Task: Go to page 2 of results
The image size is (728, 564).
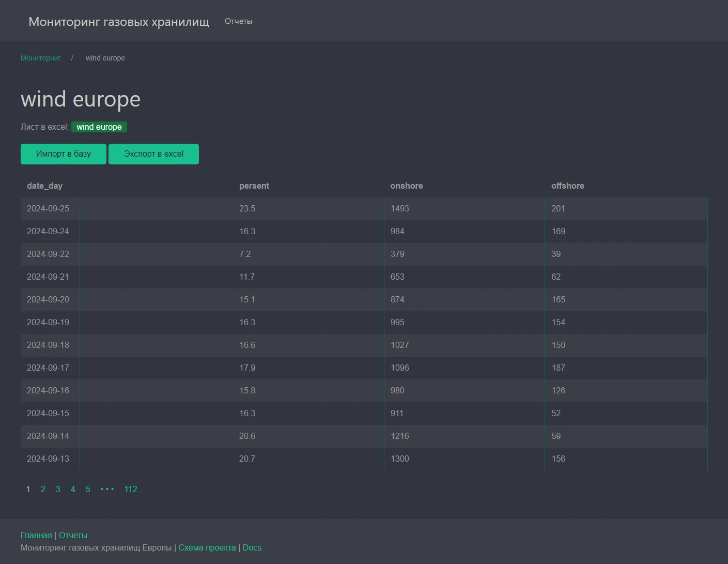Action: pyautogui.click(x=43, y=489)
